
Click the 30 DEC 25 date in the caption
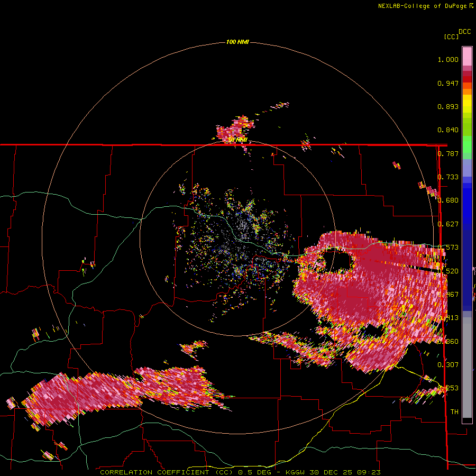click(331, 472)
